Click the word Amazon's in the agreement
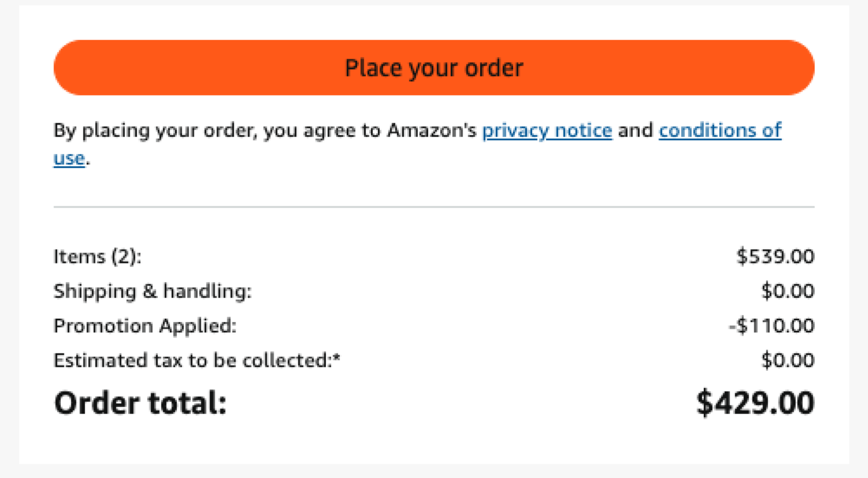Image resolution: width=868 pixels, height=478 pixels. (x=431, y=131)
